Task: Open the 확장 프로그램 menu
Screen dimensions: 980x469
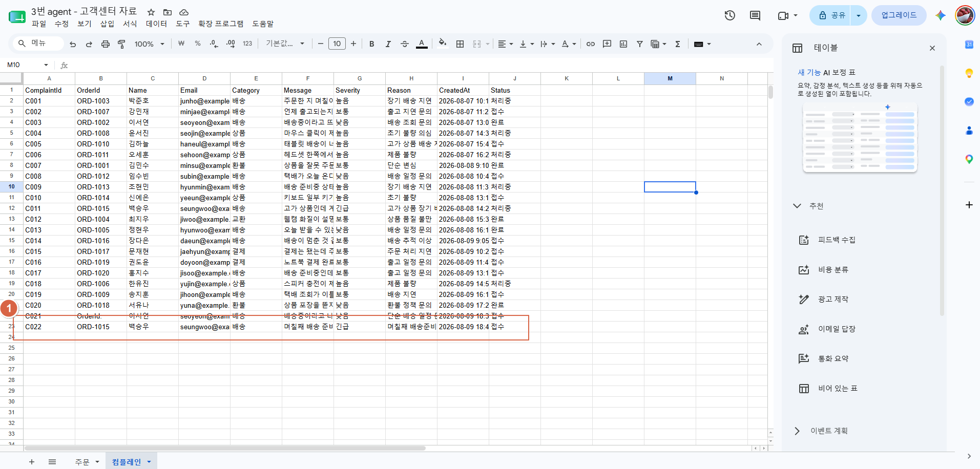Action: [221, 24]
